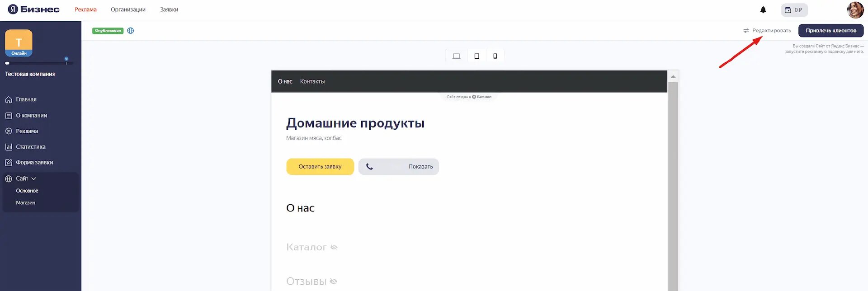Screen dimensions: 868x291
Task: Switch to the Организации top tab
Action: (128, 9)
